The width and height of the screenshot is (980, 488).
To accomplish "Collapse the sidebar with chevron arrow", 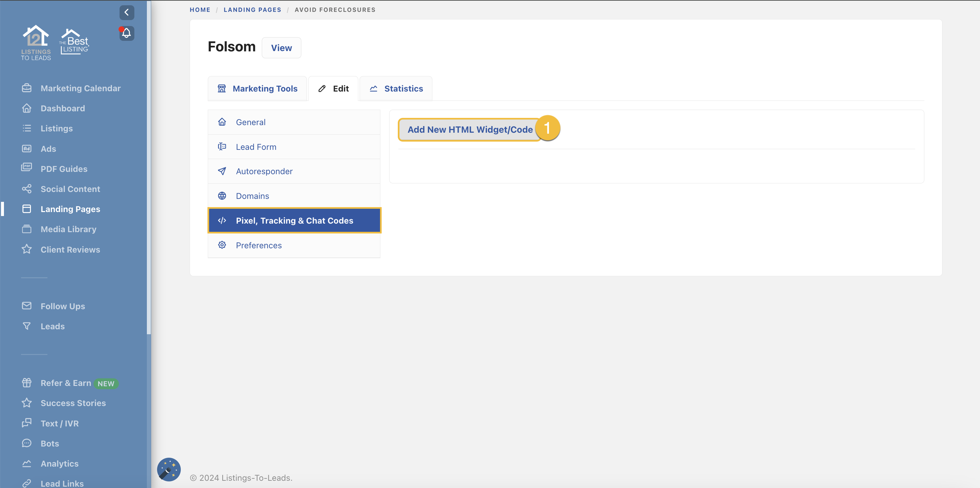I will point(127,12).
